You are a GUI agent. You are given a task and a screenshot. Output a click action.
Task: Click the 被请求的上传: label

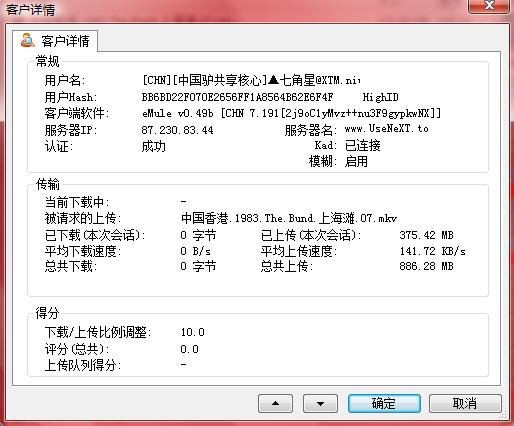83,218
